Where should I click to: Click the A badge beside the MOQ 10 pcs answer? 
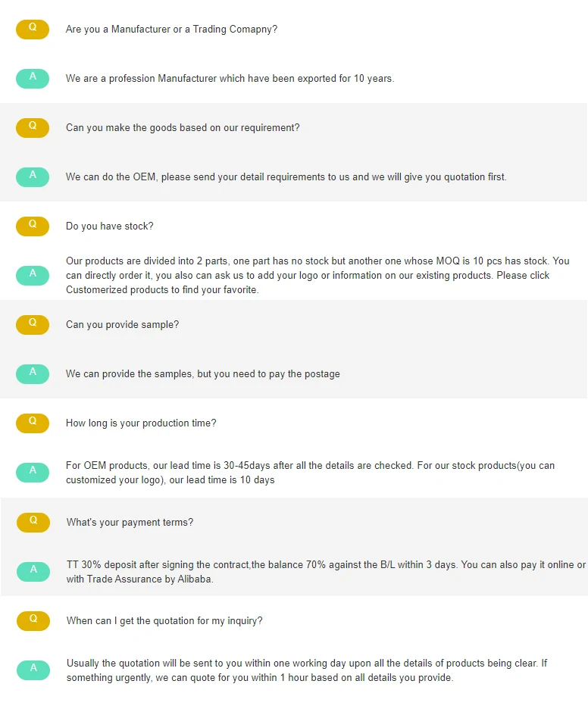(33, 276)
